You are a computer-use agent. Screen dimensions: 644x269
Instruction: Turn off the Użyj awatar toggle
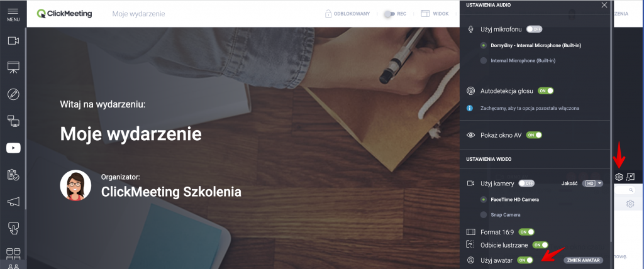point(525,260)
